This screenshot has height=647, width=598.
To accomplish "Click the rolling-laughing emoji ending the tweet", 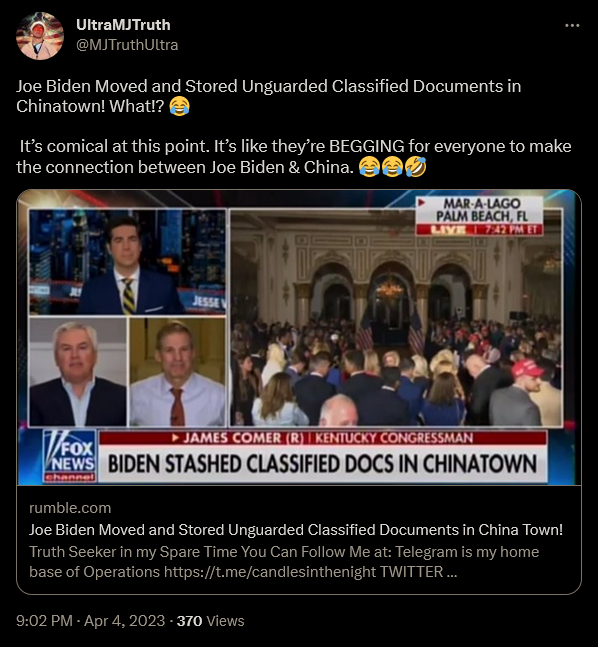I will coord(415,167).
